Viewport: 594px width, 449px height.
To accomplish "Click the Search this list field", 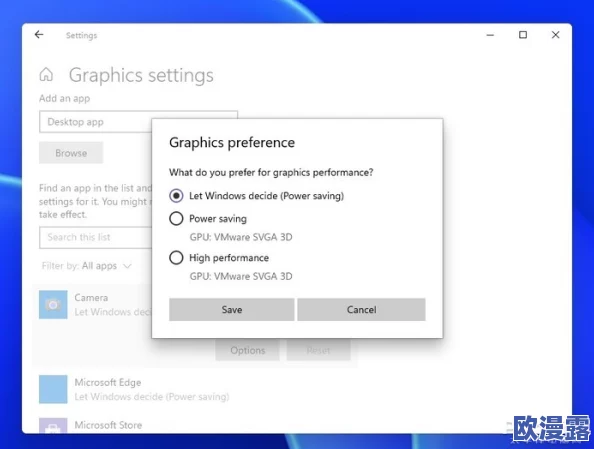I will coord(95,238).
